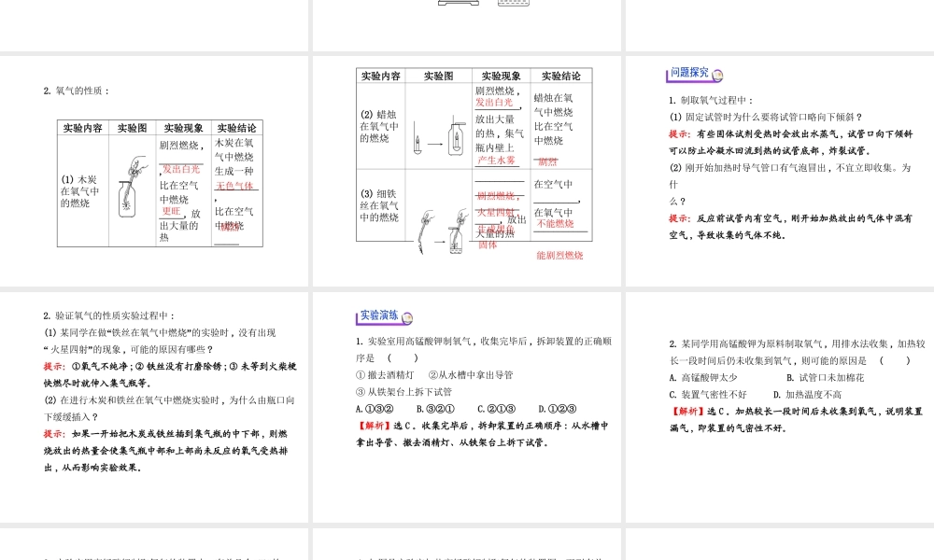Click the 木炭 jar diagram in the 实验图 column
This screenshot has width=934, height=560.
[x=133, y=187]
